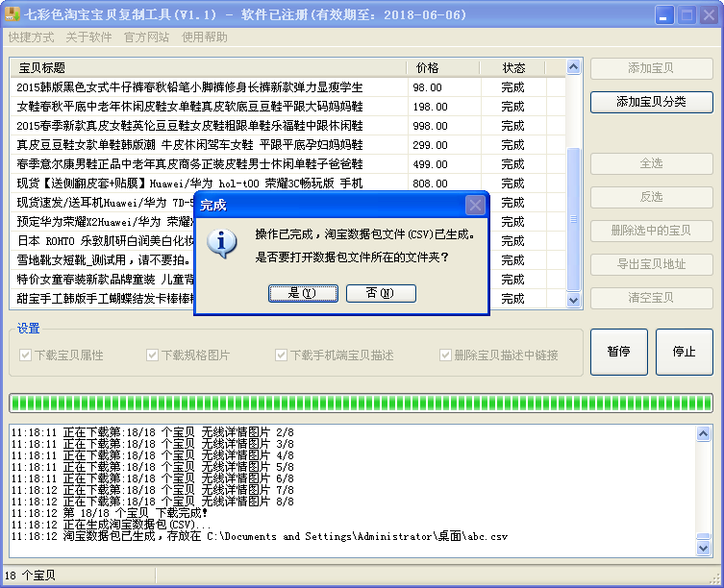This screenshot has width=724, height=588.
Task: Select the row 甜宝手工韩版手工蝴蝶结发卡
Action: 103,299
